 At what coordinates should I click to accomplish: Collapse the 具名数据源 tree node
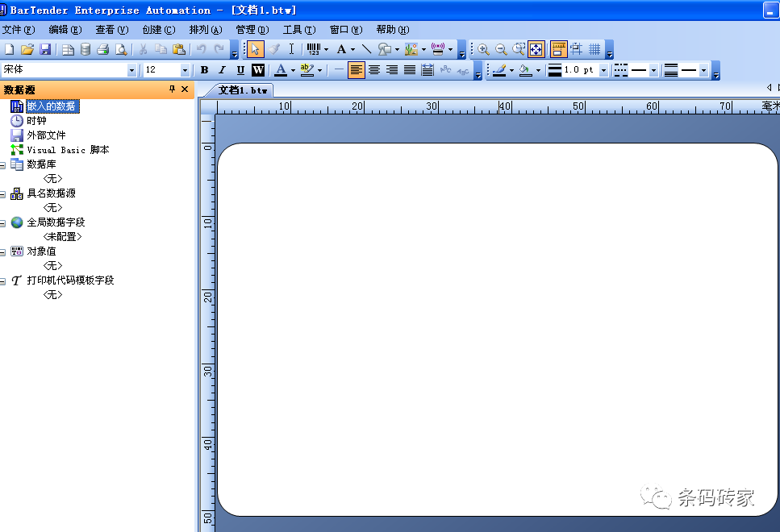pyautogui.click(x=2, y=194)
